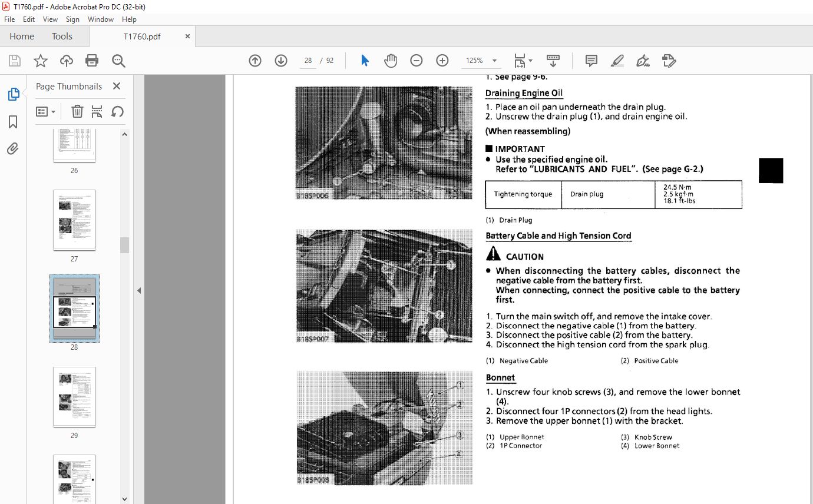The width and height of the screenshot is (813, 504).
Task: Select the page 28 thumbnail
Action: [x=74, y=308]
